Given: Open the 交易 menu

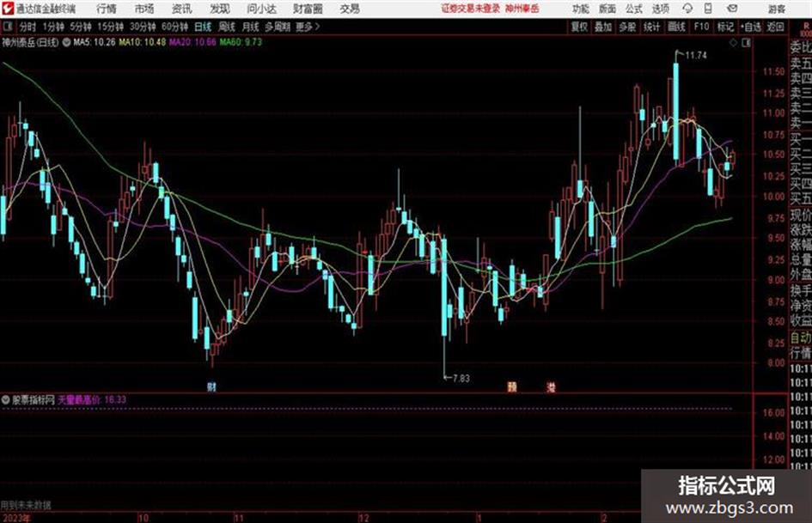Looking at the screenshot, I should click(x=350, y=9).
